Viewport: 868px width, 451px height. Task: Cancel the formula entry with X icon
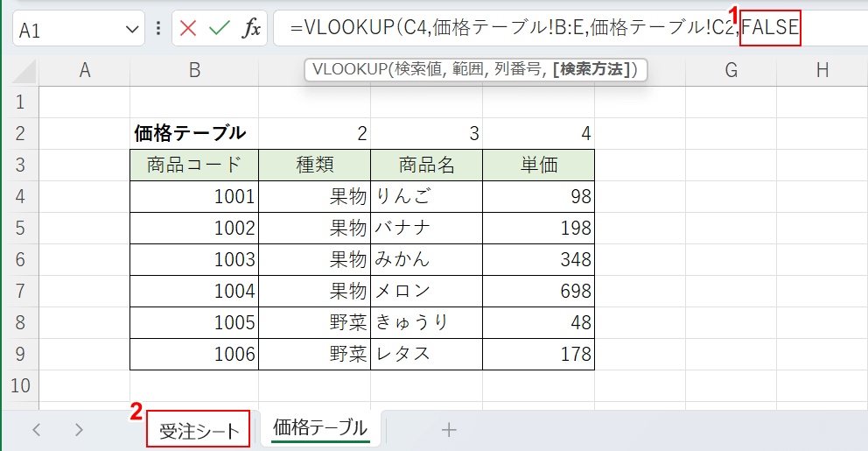pyautogui.click(x=188, y=29)
